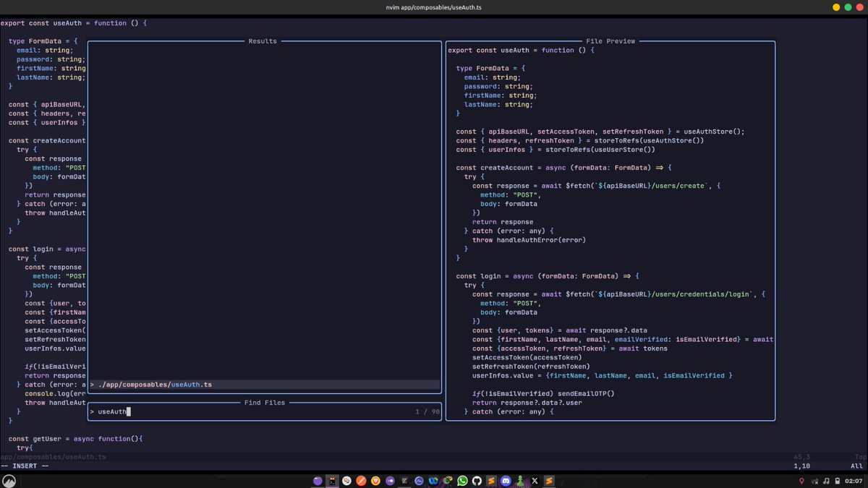868x488 pixels.
Task: Open the chat bubbles taskbar icon
Action: click(x=346, y=481)
